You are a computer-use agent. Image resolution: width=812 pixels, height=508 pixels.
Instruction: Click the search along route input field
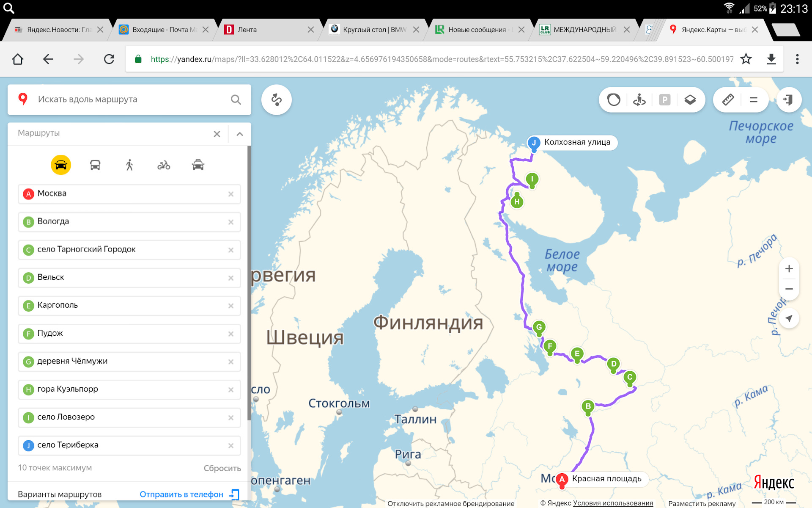coord(129,99)
